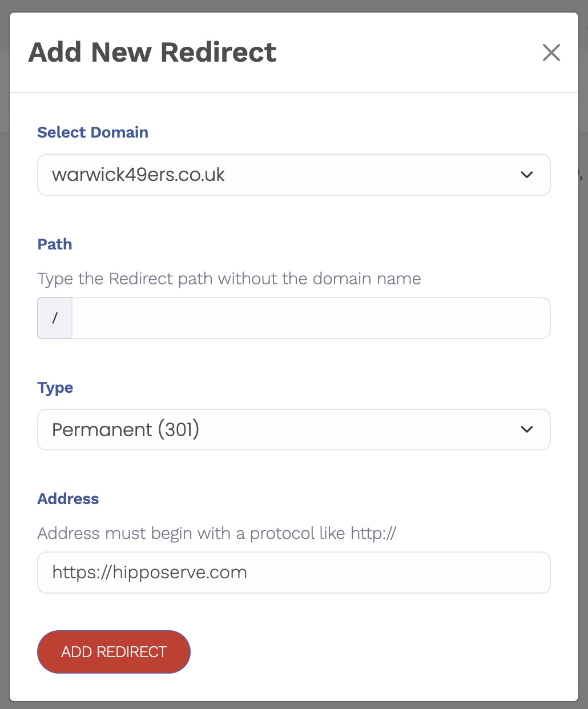Screen dimensions: 588x709
Task: Click the Type field label
Action: point(55,388)
